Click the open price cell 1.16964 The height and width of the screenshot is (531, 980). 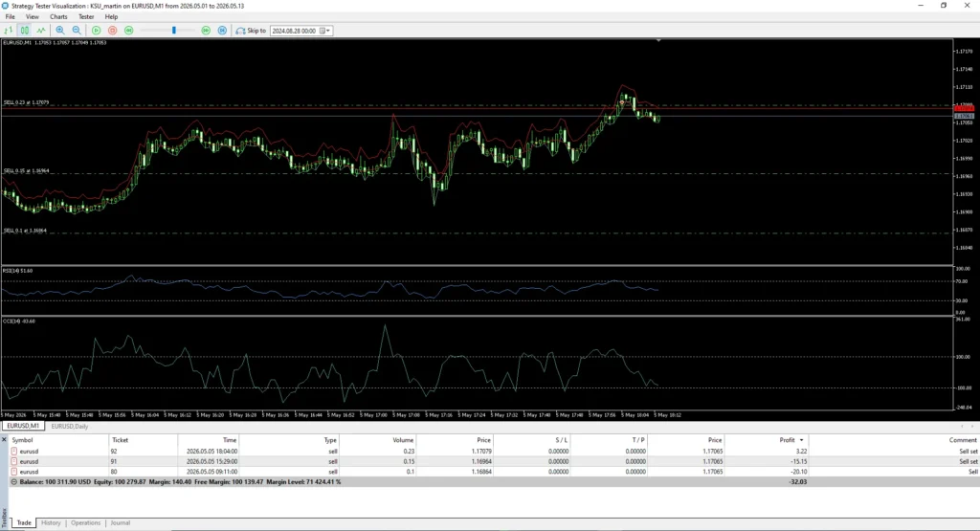pyautogui.click(x=481, y=462)
